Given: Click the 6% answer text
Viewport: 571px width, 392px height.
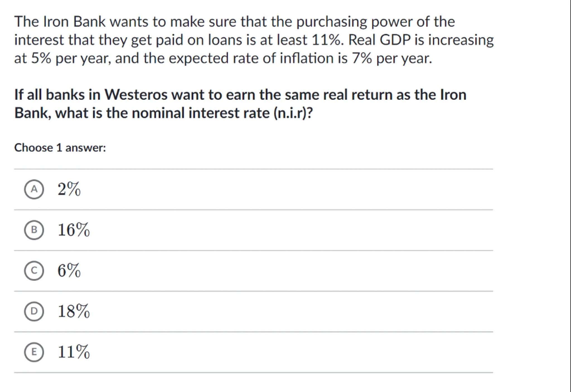Looking at the screenshot, I should click(x=69, y=271).
